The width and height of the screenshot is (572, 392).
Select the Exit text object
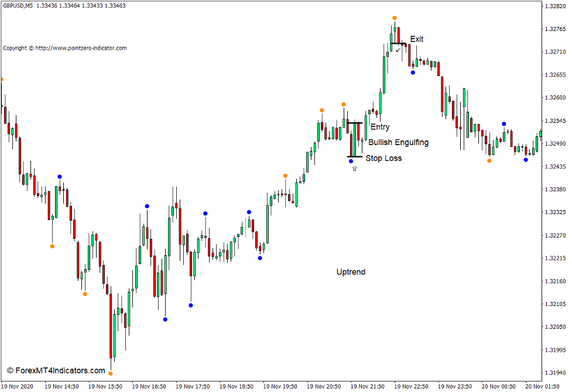pos(417,39)
